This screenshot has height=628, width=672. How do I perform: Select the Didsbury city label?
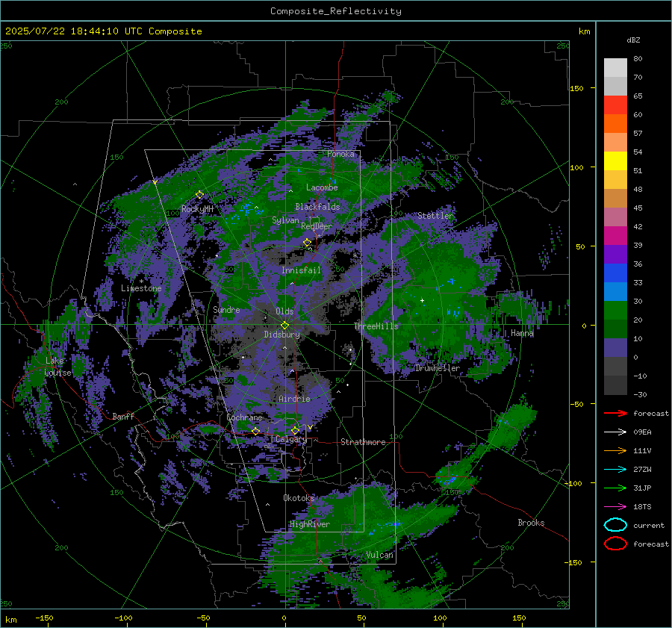point(281,335)
